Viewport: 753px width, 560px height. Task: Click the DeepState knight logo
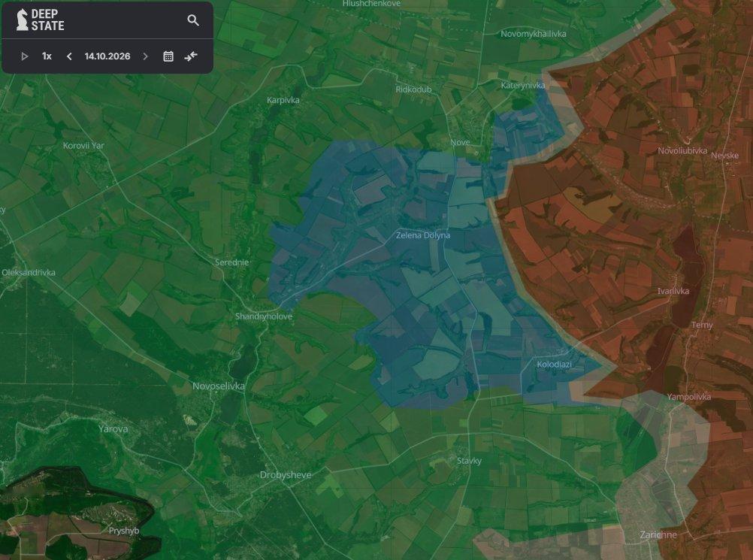[23, 20]
